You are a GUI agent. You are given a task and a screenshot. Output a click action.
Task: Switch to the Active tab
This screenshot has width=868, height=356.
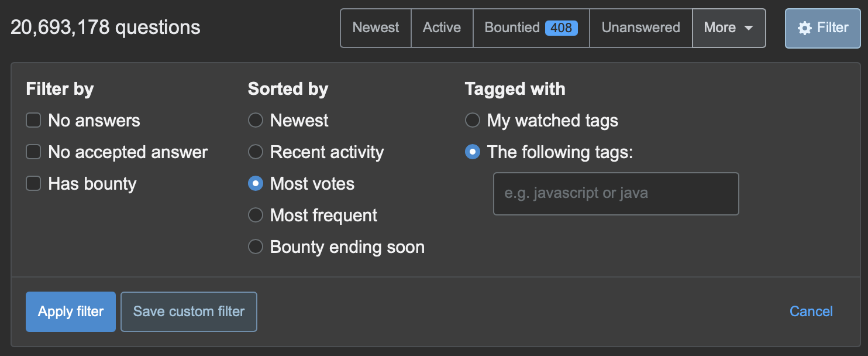442,28
